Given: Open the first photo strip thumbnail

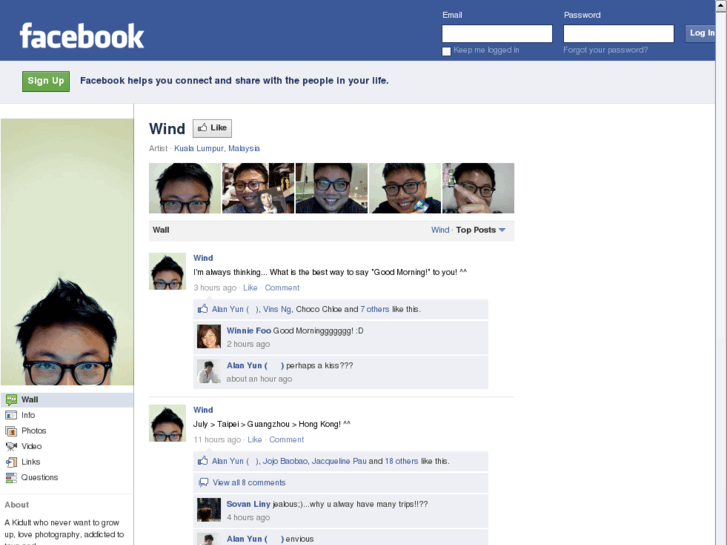Looking at the screenshot, I should click(x=185, y=188).
